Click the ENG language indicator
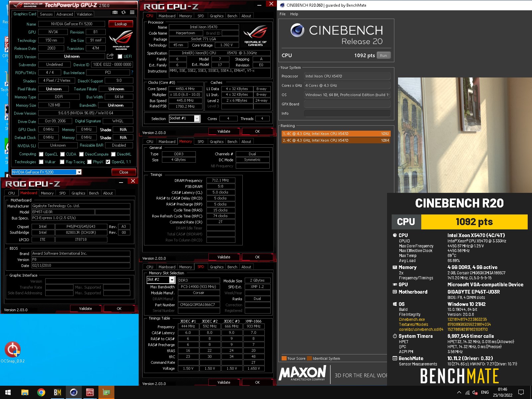The width and height of the screenshot is (532, 399). [x=485, y=392]
